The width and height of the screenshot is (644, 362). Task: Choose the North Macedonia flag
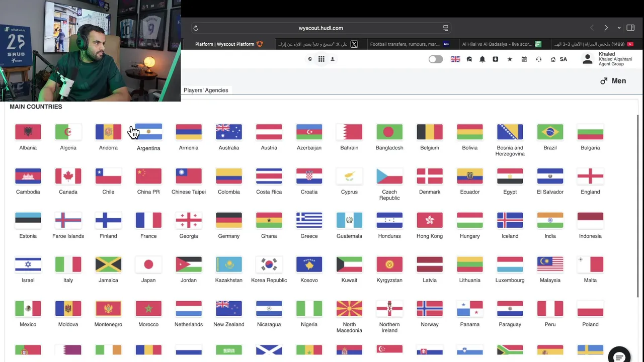(349, 309)
